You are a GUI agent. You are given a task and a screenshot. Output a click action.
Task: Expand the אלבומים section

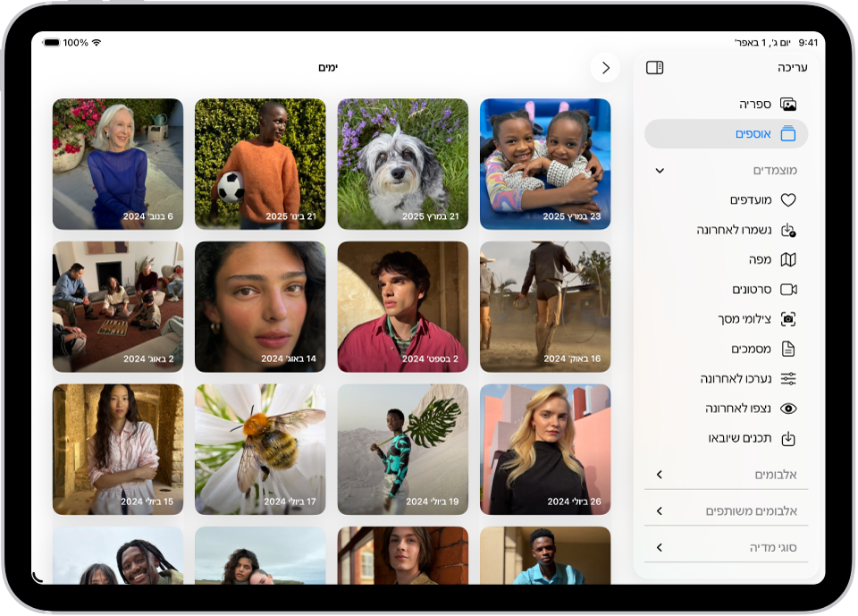660,475
